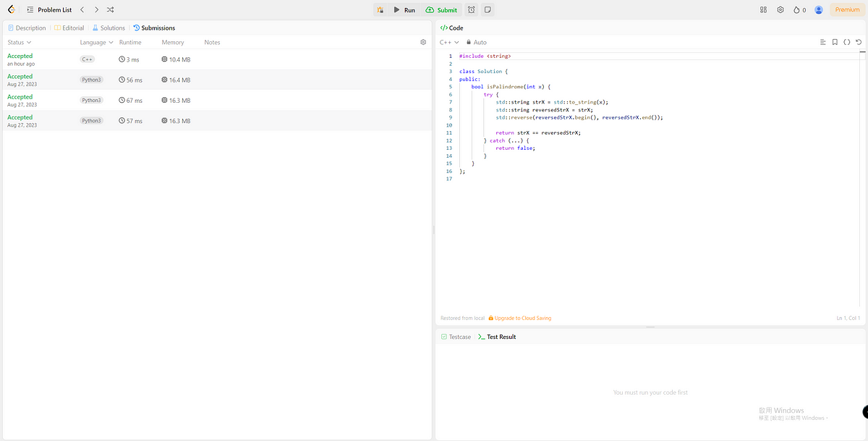Select the Code panel tab
868x441 pixels.
[452, 28]
